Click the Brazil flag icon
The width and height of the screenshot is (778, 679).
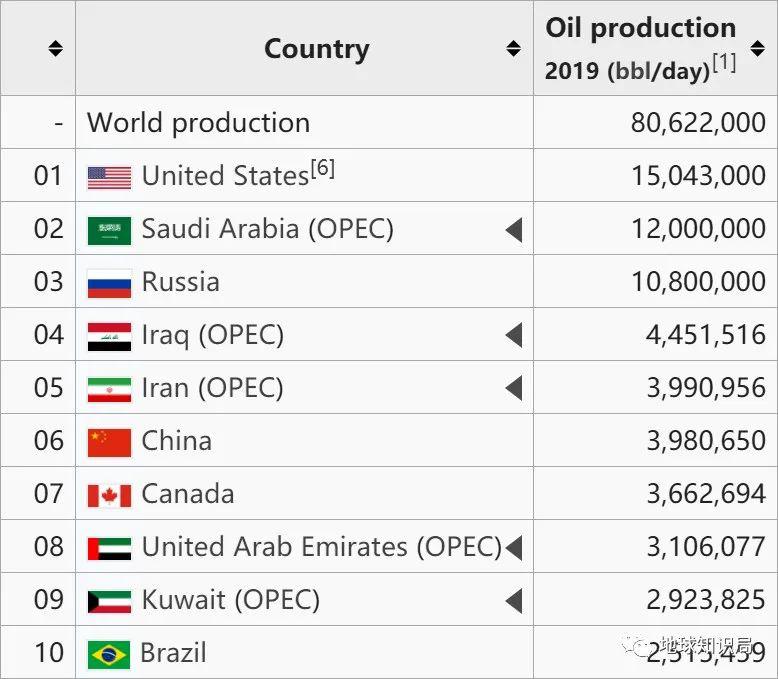109,655
